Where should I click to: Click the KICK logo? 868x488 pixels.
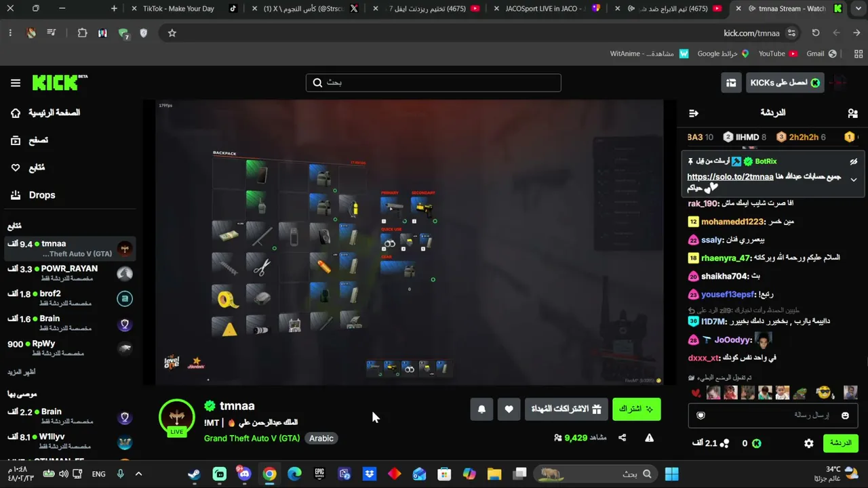[x=60, y=83]
